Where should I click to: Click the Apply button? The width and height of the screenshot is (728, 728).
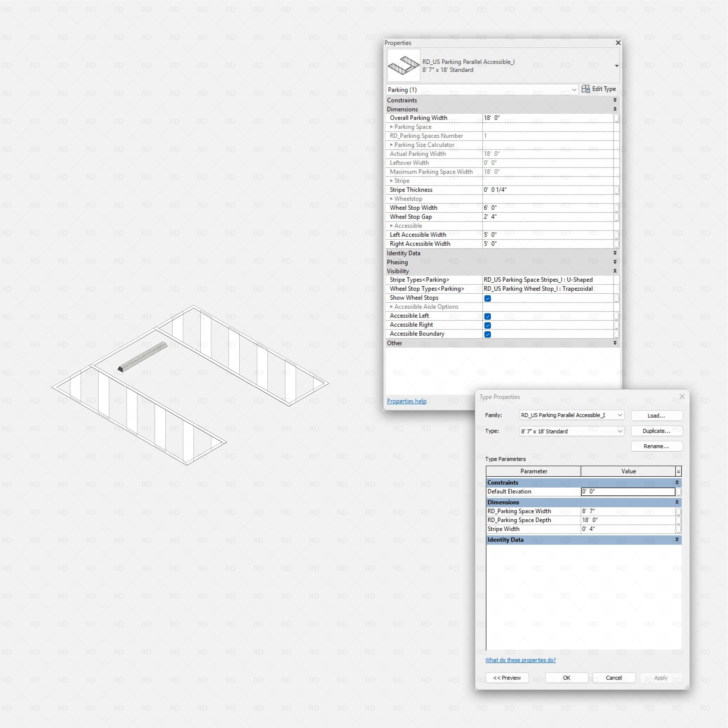661,678
